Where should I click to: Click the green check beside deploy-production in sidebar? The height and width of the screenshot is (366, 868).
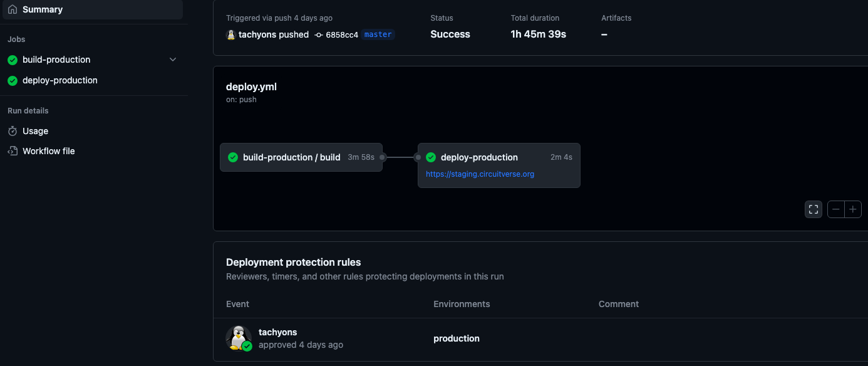click(13, 80)
